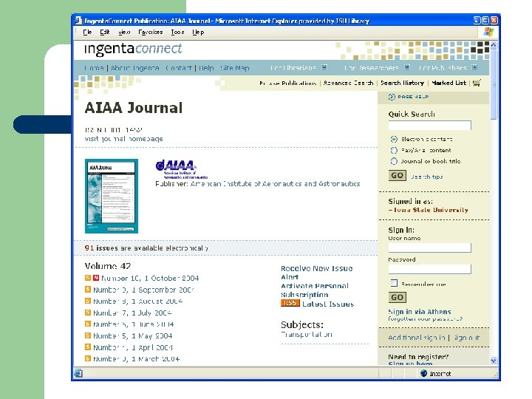This screenshot has width=532, height=399.
Task: Click in the User name field
Action: coord(429,248)
